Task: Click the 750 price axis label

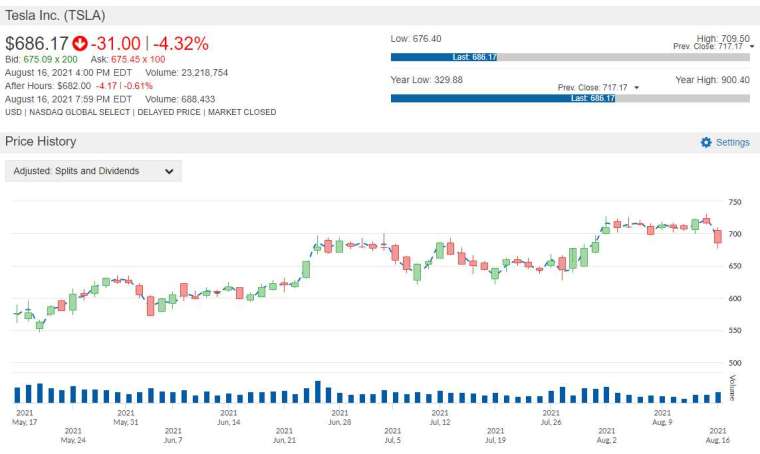Action: (735, 202)
